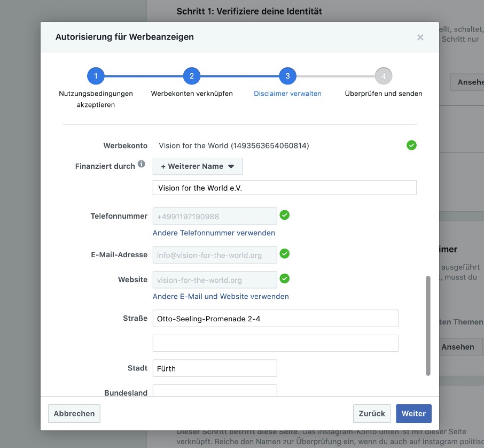
Task: Go to step 2 circle Werbekonten
Action: pyautogui.click(x=192, y=76)
